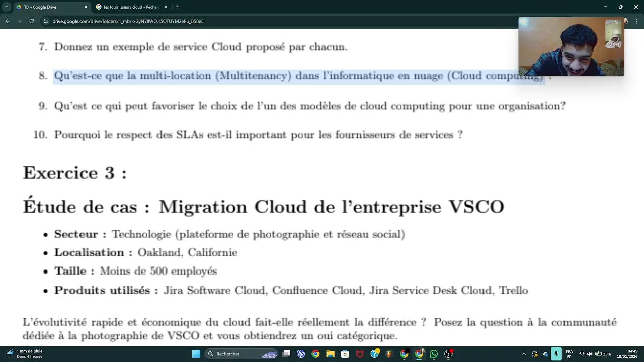Launch the HP app from taskbar
The image size is (644, 362).
point(301,354)
